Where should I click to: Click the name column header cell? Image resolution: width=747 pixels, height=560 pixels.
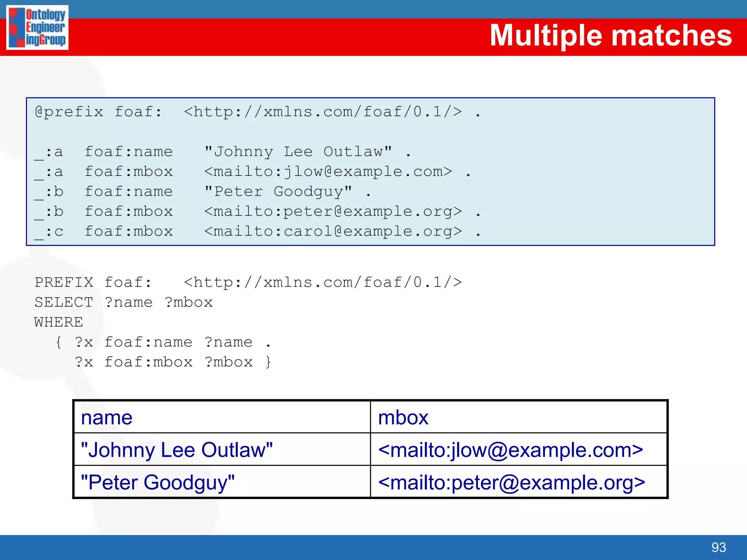pyautogui.click(x=222, y=417)
